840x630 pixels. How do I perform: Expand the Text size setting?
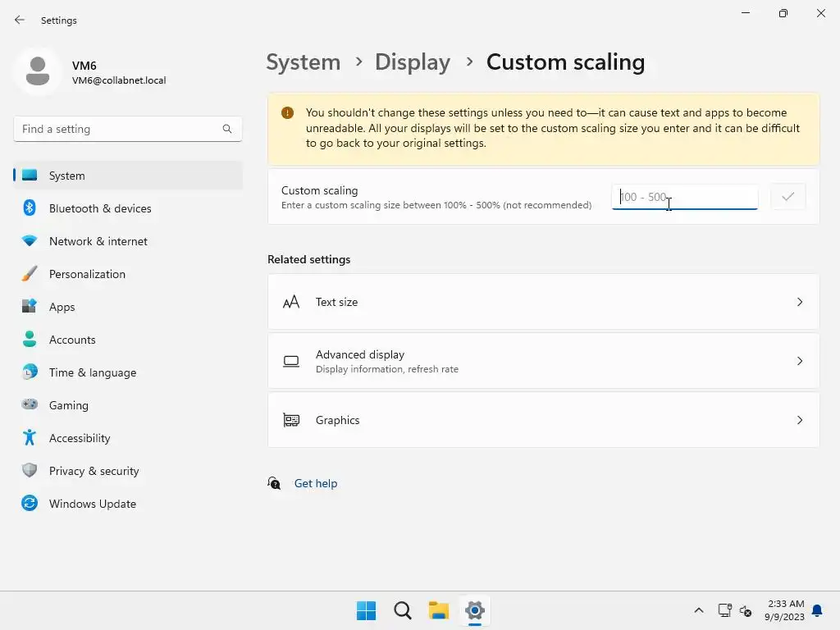coord(800,302)
